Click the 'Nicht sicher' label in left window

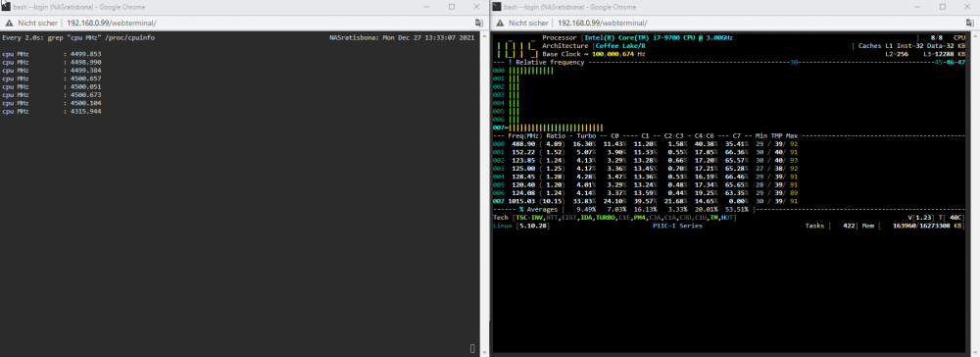37,24
